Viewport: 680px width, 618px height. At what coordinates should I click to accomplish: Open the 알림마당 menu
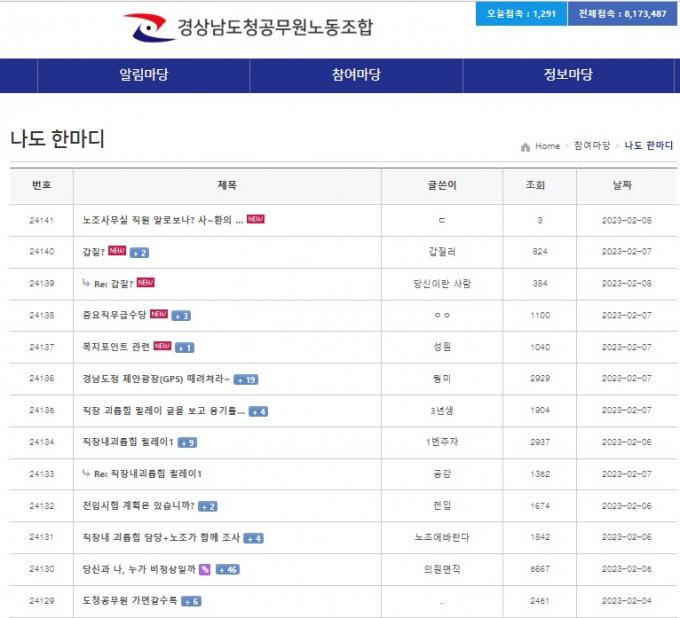143,75
